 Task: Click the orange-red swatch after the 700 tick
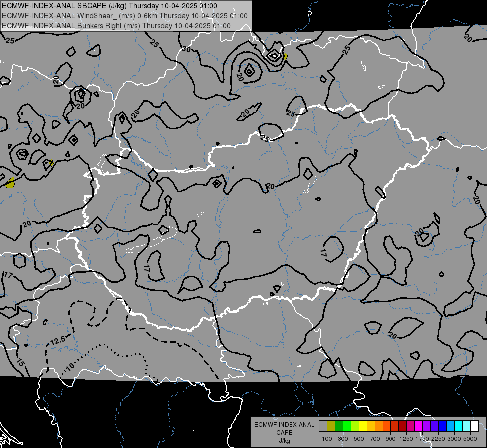387,426
